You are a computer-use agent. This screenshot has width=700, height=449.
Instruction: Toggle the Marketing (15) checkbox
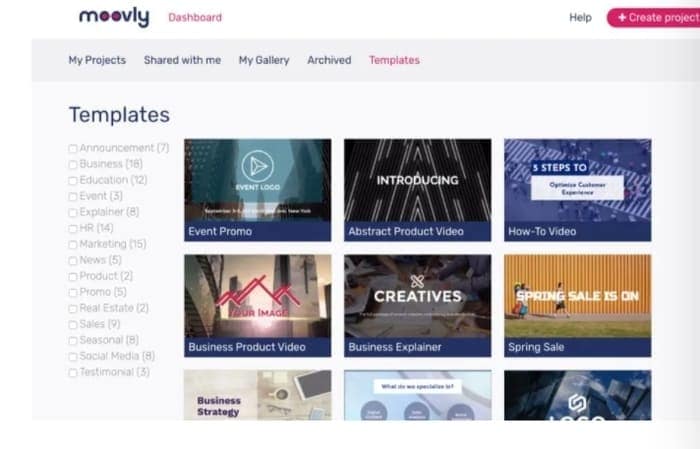(73, 244)
